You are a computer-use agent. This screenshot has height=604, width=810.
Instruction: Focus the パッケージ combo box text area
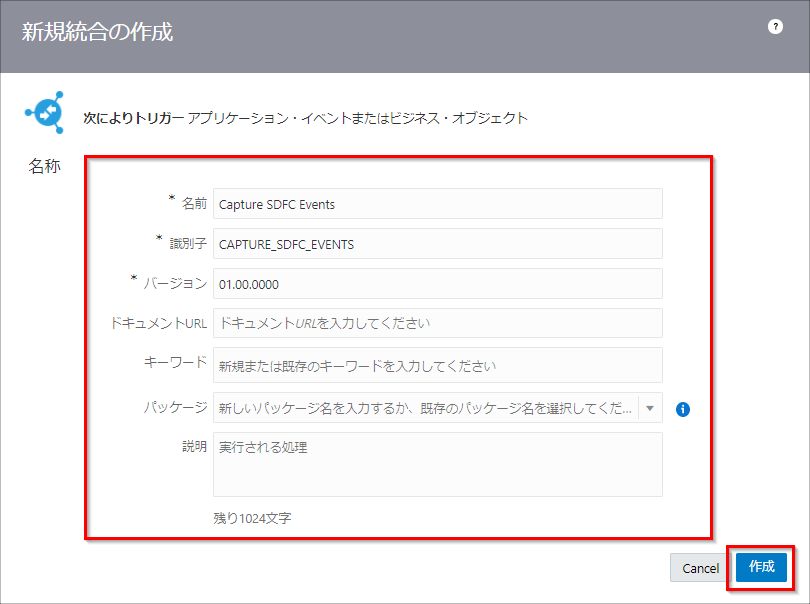425,408
